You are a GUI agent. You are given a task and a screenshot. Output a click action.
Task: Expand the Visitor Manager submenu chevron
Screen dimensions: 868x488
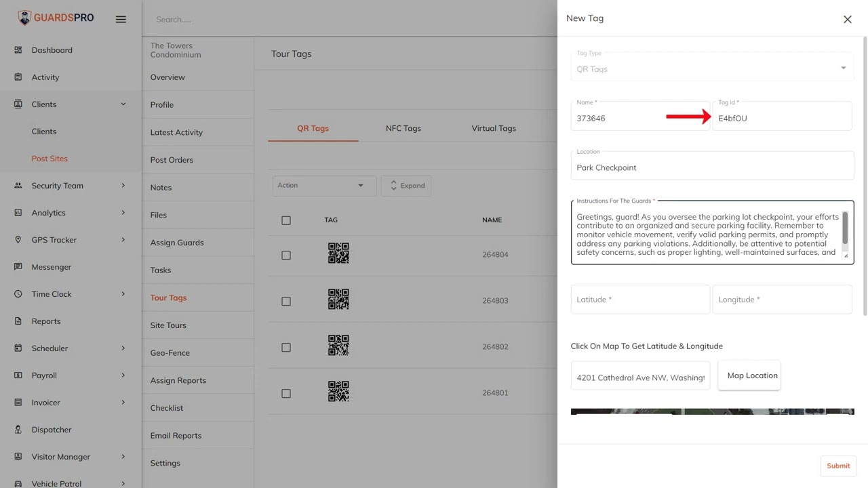point(123,457)
